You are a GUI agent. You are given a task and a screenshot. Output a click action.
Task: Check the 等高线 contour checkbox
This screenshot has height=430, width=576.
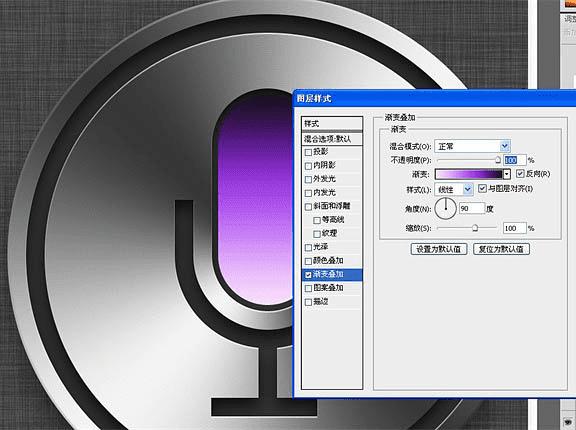(x=317, y=220)
